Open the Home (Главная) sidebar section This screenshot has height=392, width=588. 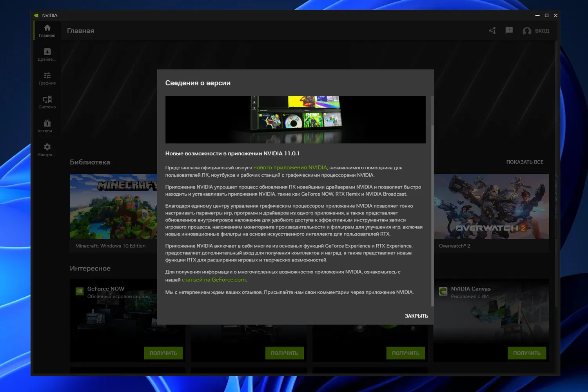click(47, 31)
